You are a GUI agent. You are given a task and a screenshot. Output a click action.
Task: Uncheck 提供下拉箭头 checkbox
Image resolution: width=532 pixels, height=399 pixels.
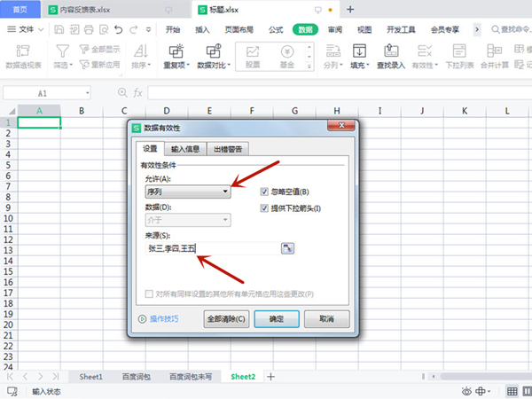tap(264, 208)
